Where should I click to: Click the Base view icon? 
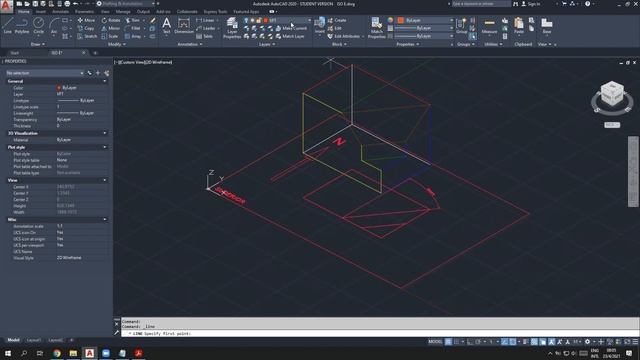coord(547,25)
